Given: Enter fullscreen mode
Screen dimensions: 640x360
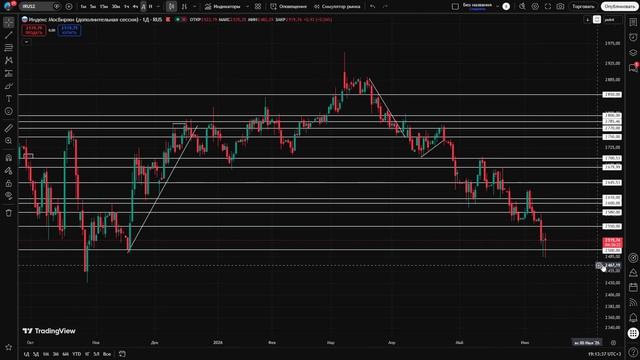Looking at the screenshot, I should (548, 7).
